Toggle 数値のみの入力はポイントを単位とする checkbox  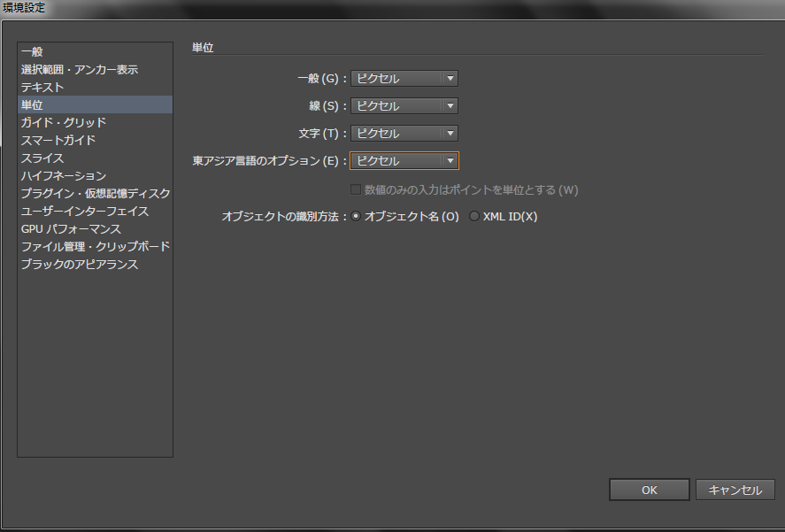point(356,189)
